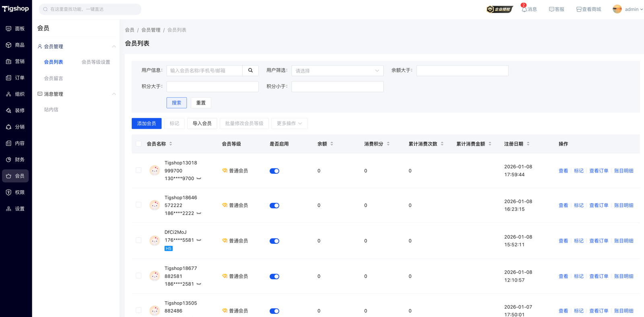Open the 用户筛选 dropdown selector
644x317 pixels.
click(337, 71)
